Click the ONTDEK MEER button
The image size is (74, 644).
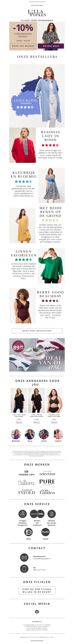(51, 46)
